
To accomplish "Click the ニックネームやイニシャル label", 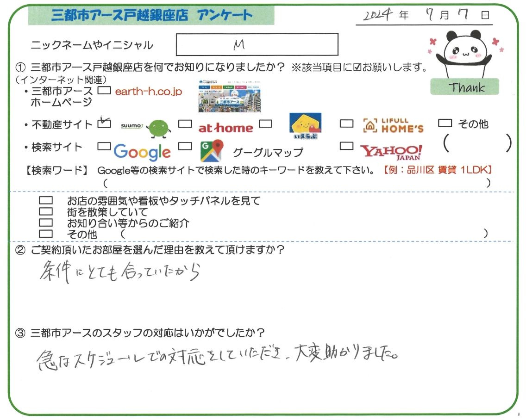I will (x=92, y=45).
